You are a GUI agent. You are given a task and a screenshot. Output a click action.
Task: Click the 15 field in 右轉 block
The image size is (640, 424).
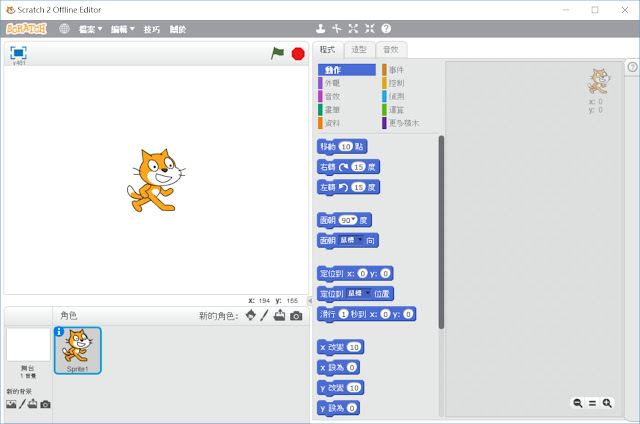coord(358,167)
